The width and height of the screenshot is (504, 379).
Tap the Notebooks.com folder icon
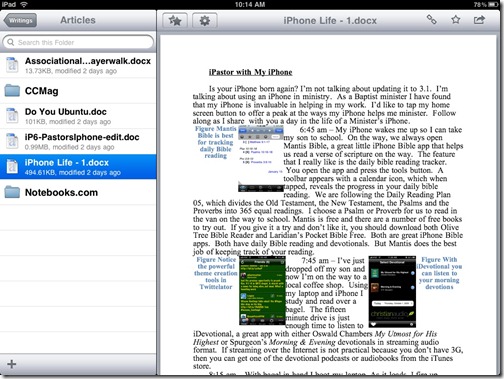pyautogui.click(x=12, y=192)
